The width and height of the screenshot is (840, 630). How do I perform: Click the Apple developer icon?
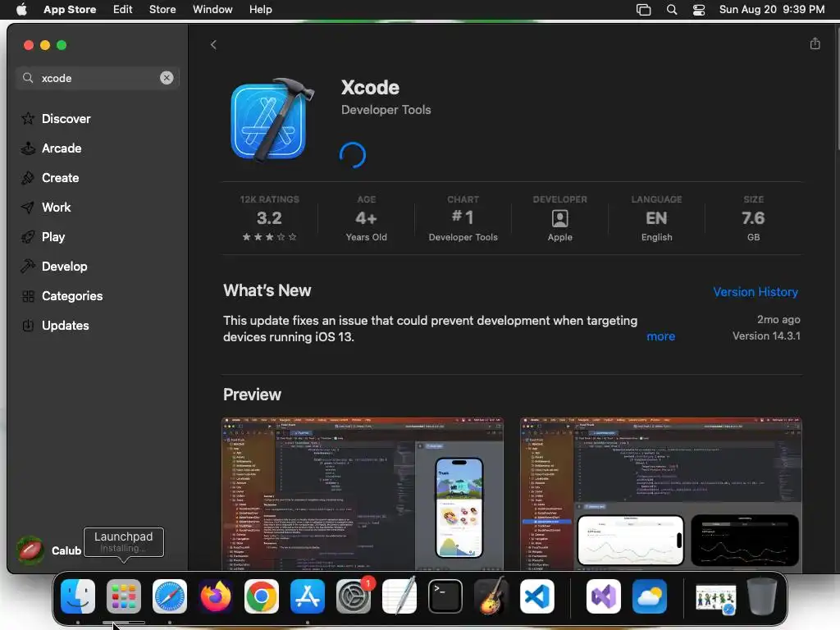pyautogui.click(x=559, y=218)
